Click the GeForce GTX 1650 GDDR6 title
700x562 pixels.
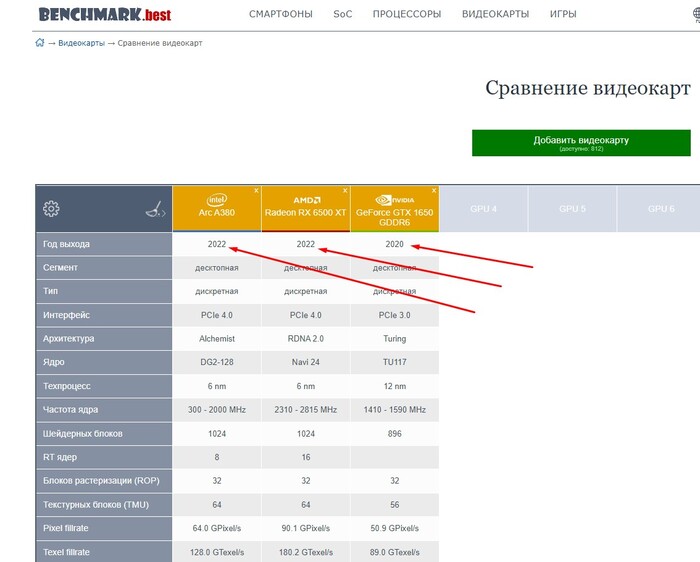point(395,217)
